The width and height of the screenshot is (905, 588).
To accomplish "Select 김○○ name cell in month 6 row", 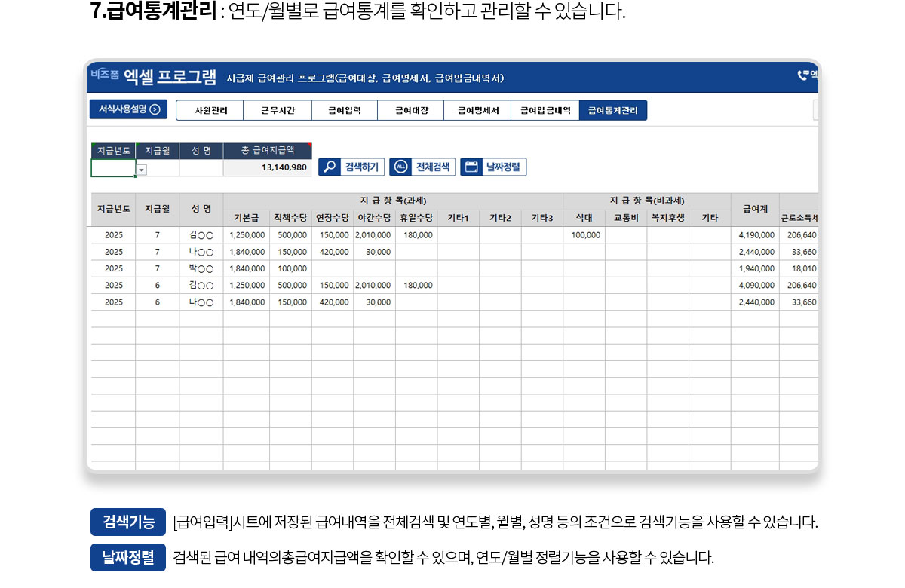I will (201, 286).
